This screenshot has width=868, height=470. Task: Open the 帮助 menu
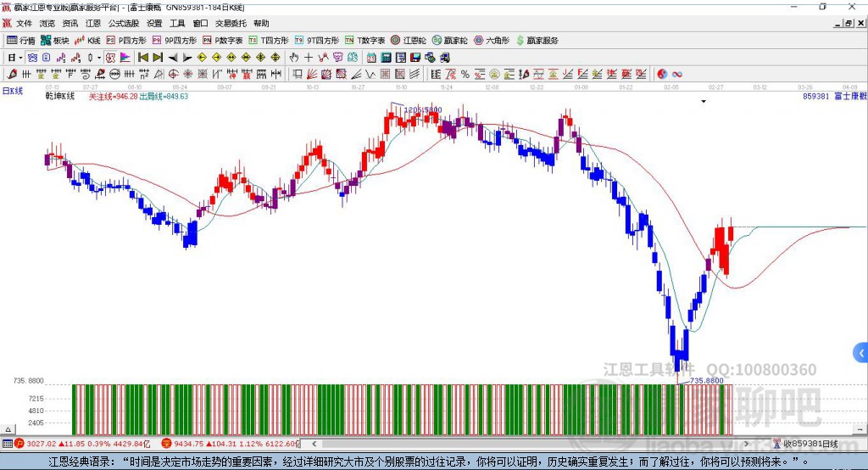tap(261, 23)
